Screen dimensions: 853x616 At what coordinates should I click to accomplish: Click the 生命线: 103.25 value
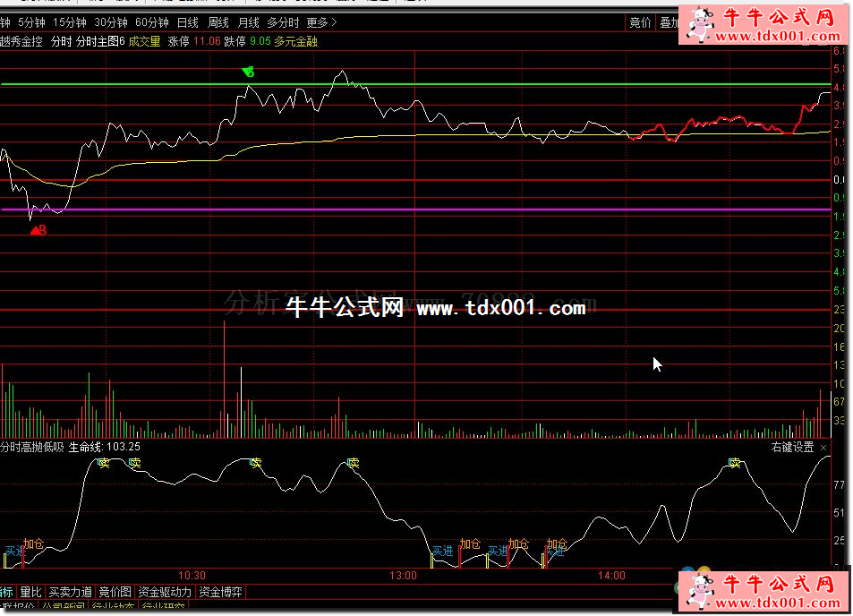[x=105, y=447]
